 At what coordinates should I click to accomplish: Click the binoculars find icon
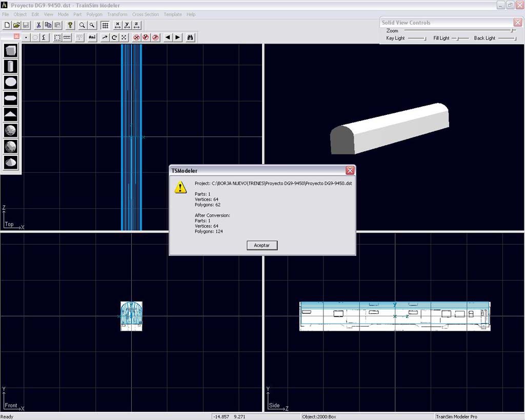point(190,37)
